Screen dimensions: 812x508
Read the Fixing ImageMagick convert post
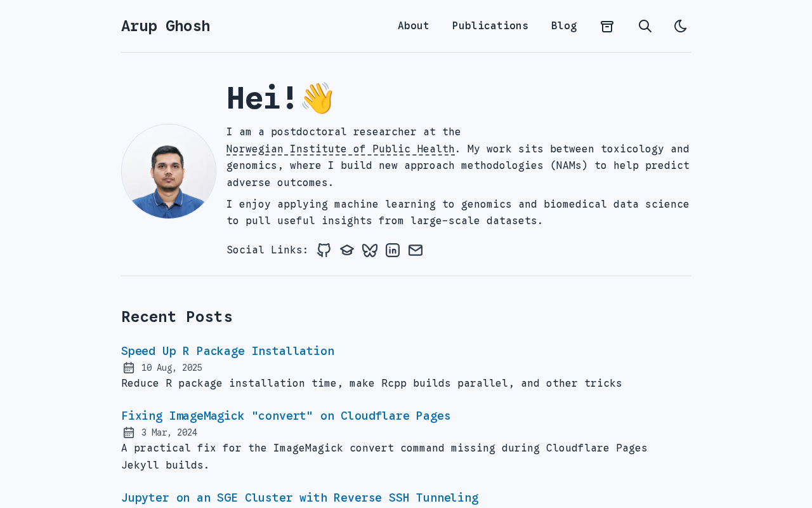click(x=286, y=416)
